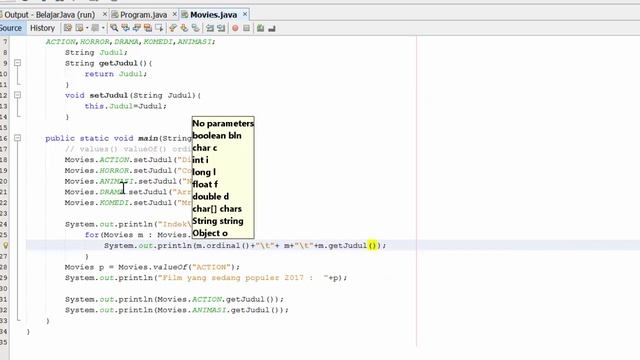Click the highlighted parentheses after m.getJudul
The width and height of the screenshot is (640, 360).
click(372, 245)
